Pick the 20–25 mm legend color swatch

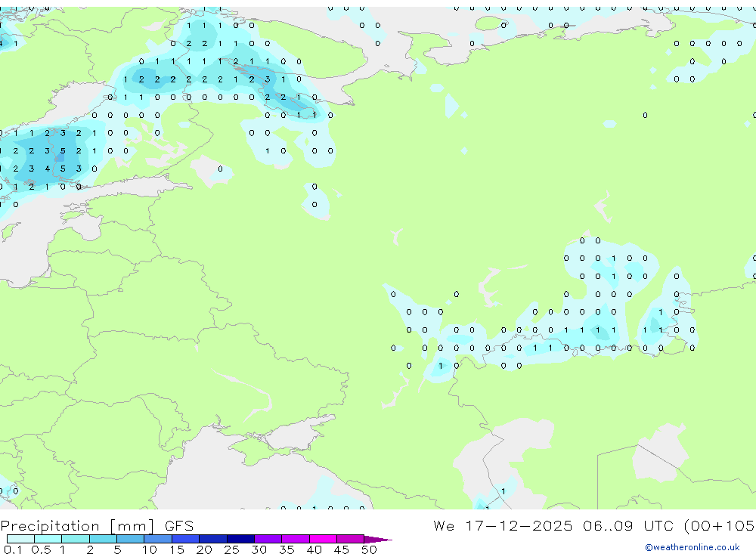pos(213,539)
